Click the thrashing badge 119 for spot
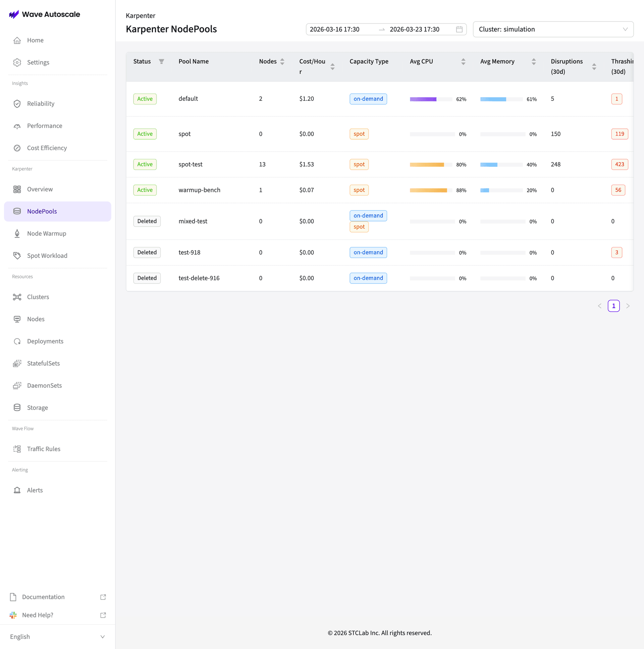 (619, 134)
